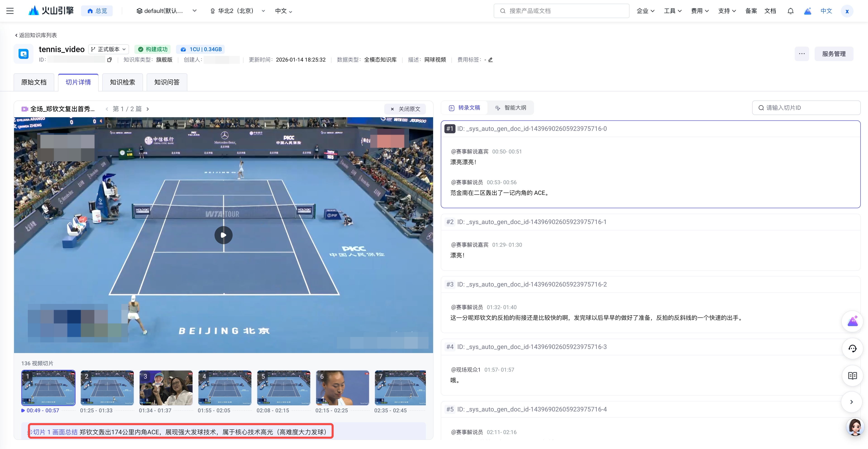Expand the 正式版本 version dropdown
This screenshot has width=868, height=449.
tap(109, 49)
